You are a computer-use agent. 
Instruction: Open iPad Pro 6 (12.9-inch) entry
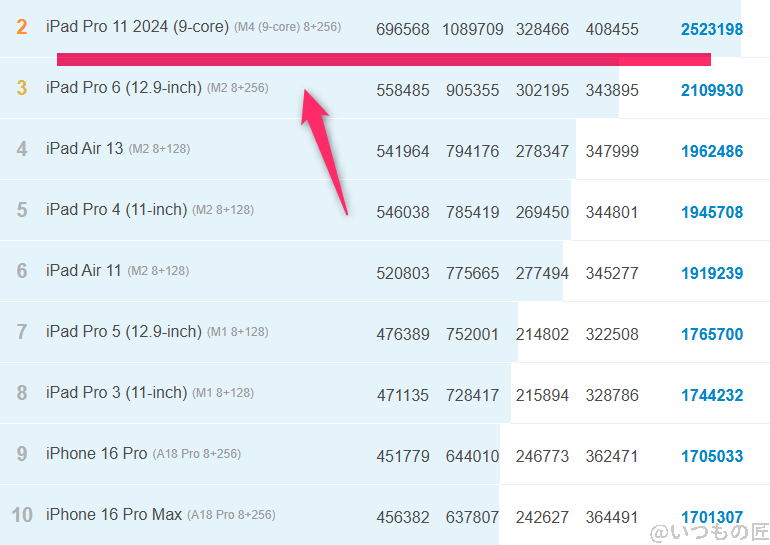(x=124, y=87)
